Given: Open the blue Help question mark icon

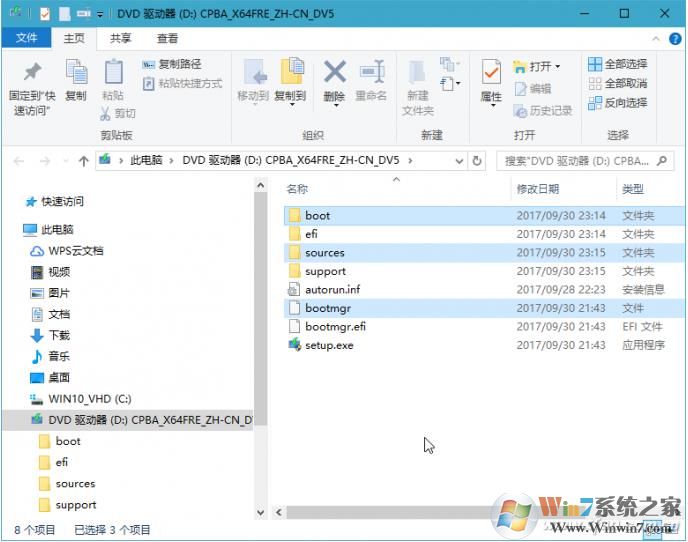Looking at the screenshot, I should tap(675, 39).
